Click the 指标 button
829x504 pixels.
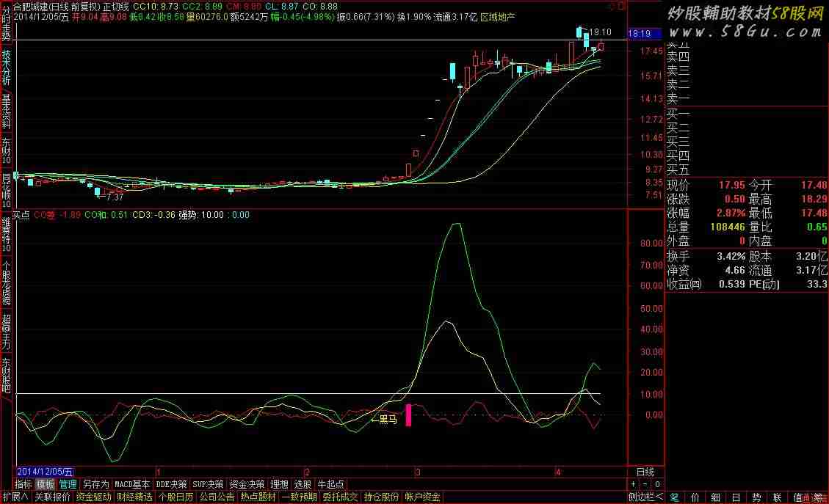pyautogui.click(x=23, y=484)
